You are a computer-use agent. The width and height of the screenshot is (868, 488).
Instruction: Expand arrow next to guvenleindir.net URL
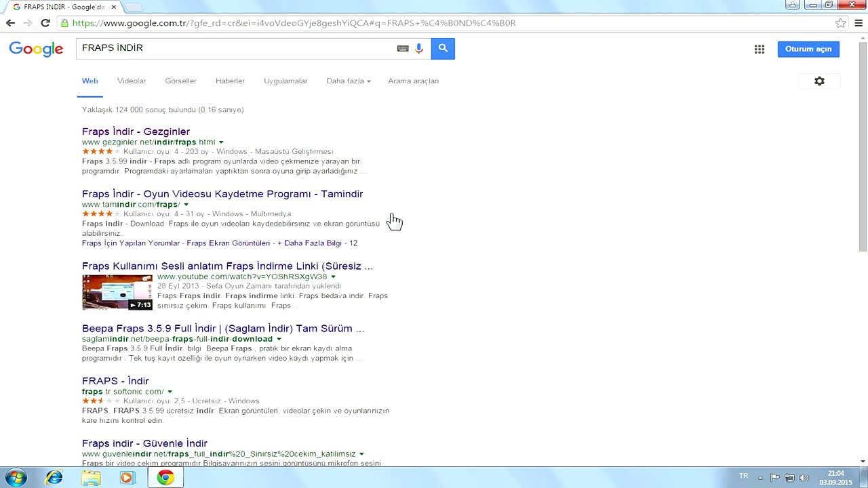(361, 454)
